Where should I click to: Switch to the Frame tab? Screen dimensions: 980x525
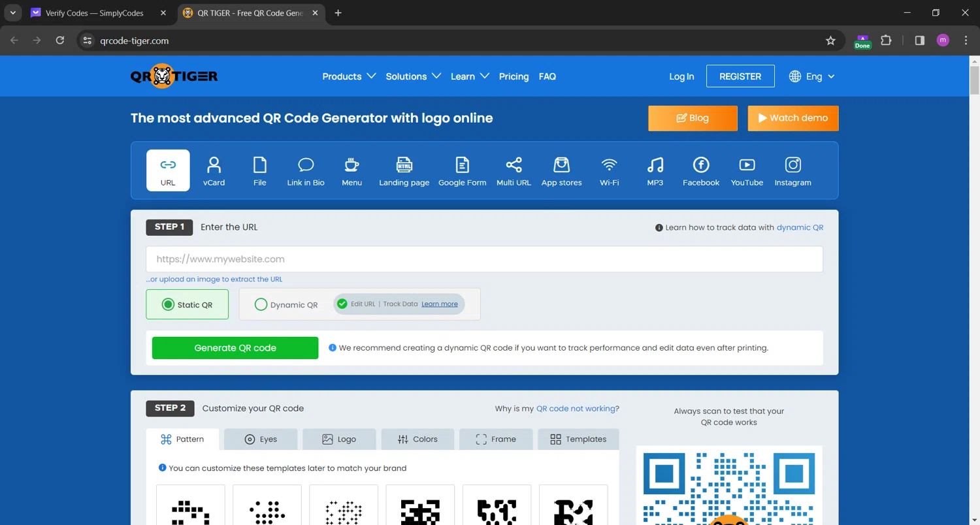(x=496, y=439)
